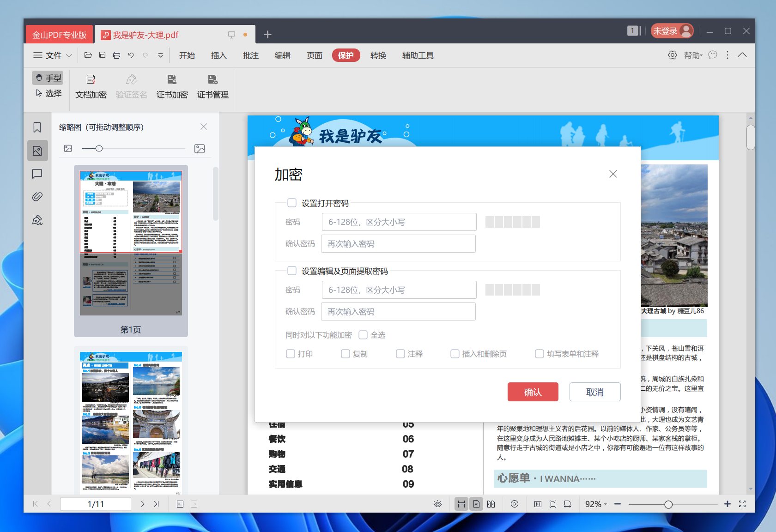Screen dimensions: 776x532
Task: Check the 全选 select-all checkbox
Action: pyautogui.click(x=363, y=335)
